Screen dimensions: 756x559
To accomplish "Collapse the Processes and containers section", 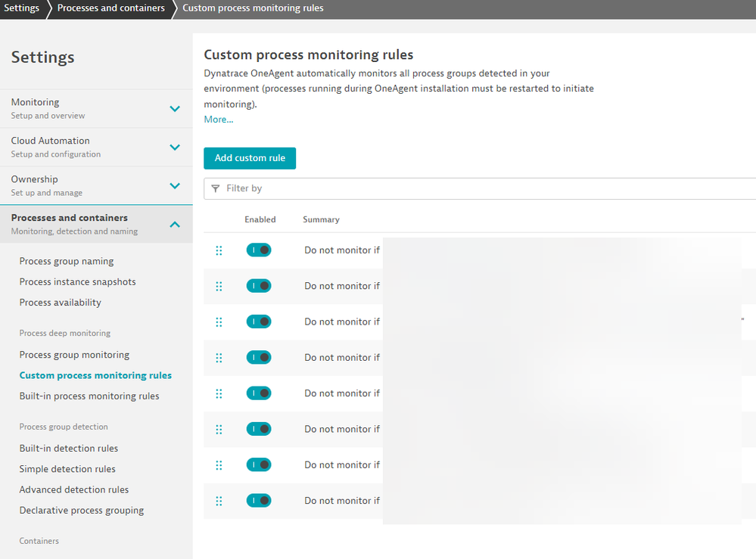I will click(x=175, y=224).
